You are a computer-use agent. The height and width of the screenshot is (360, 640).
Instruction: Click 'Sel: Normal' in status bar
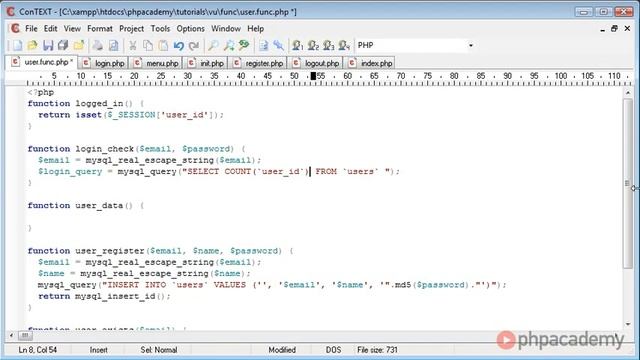(159, 350)
